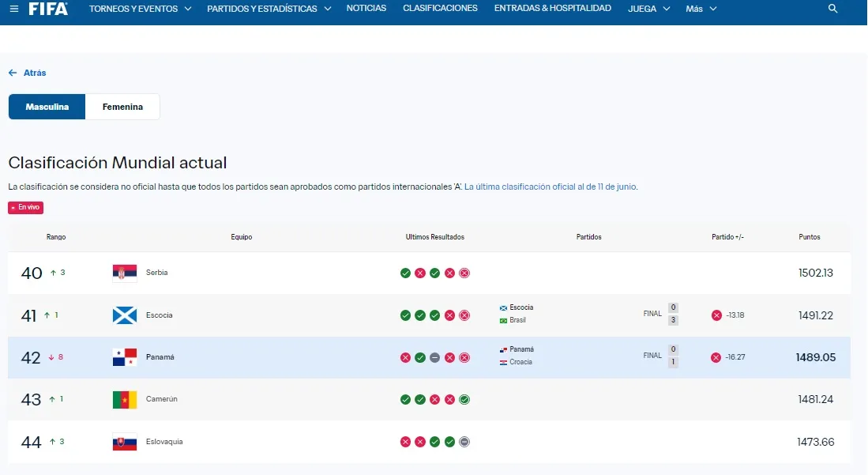Click Escocia's first green result icon
Image resolution: width=868 pixels, height=475 pixels.
pos(405,315)
